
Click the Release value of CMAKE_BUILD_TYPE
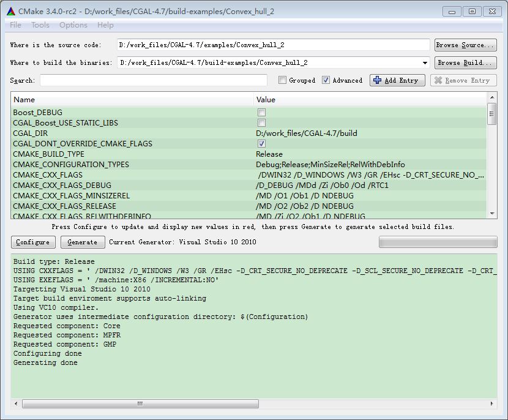tap(269, 154)
